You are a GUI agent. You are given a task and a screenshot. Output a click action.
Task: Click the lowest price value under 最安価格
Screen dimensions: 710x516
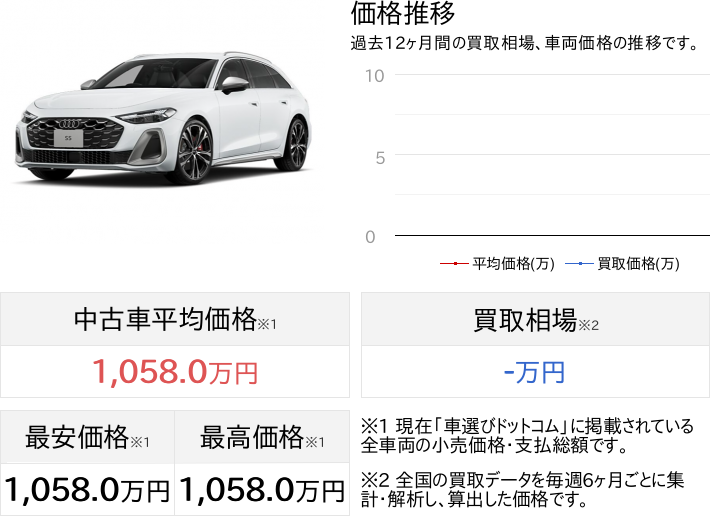click(87, 490)
